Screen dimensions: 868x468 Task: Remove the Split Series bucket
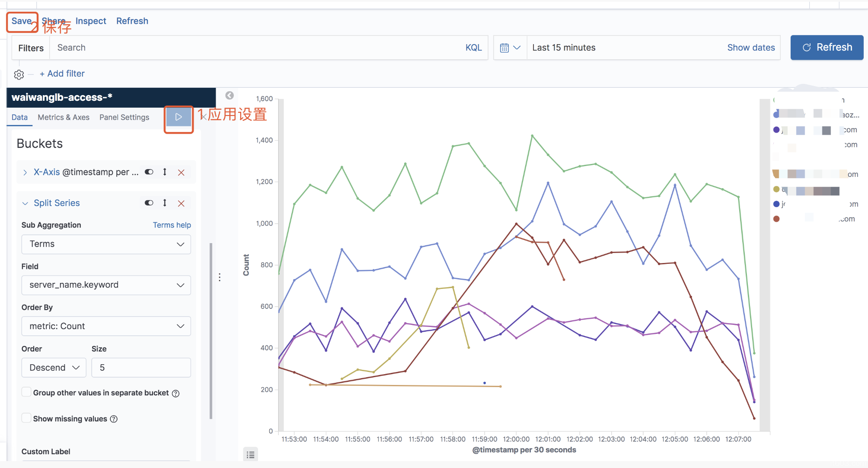[181, 203]
